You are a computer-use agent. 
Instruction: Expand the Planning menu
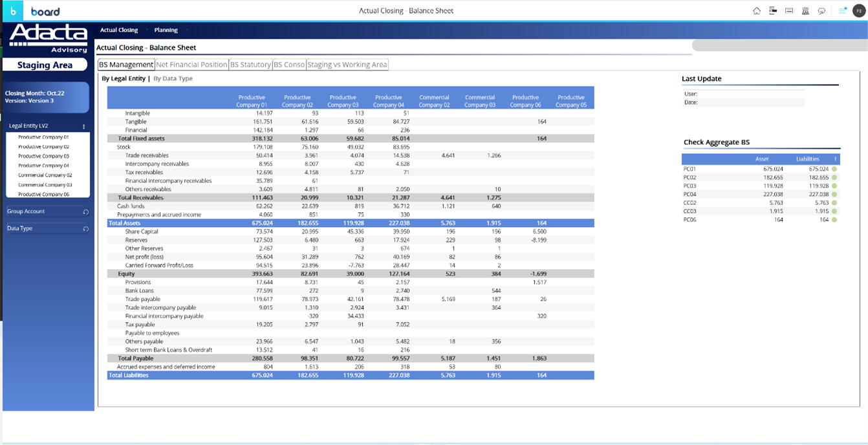pos(166,30)
